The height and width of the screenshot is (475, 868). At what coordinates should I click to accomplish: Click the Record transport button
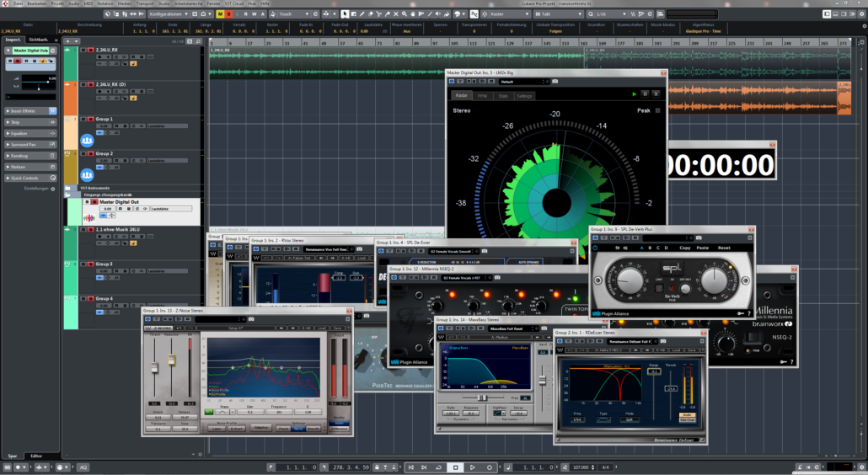(x=490, y=467)
